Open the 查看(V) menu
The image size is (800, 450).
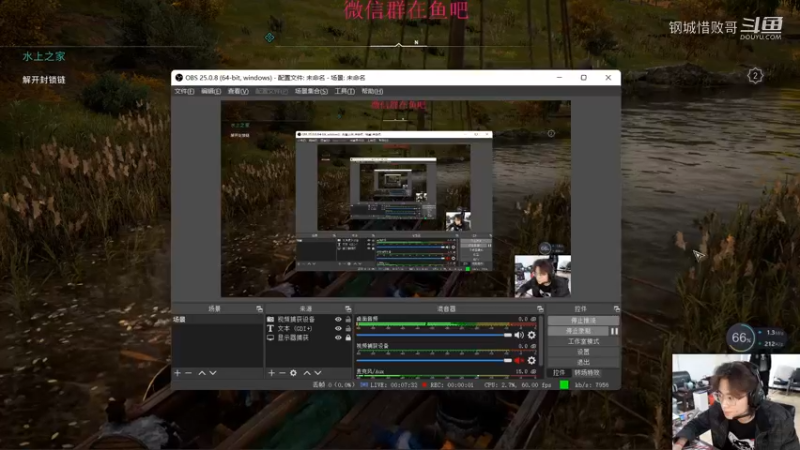click(x=238, y=91)
